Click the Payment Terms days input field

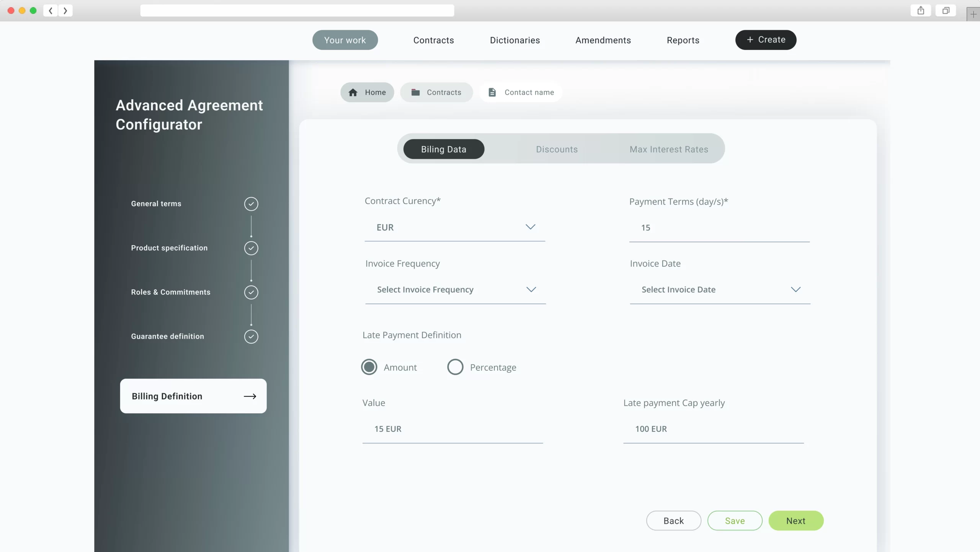(x=719, y=228)
